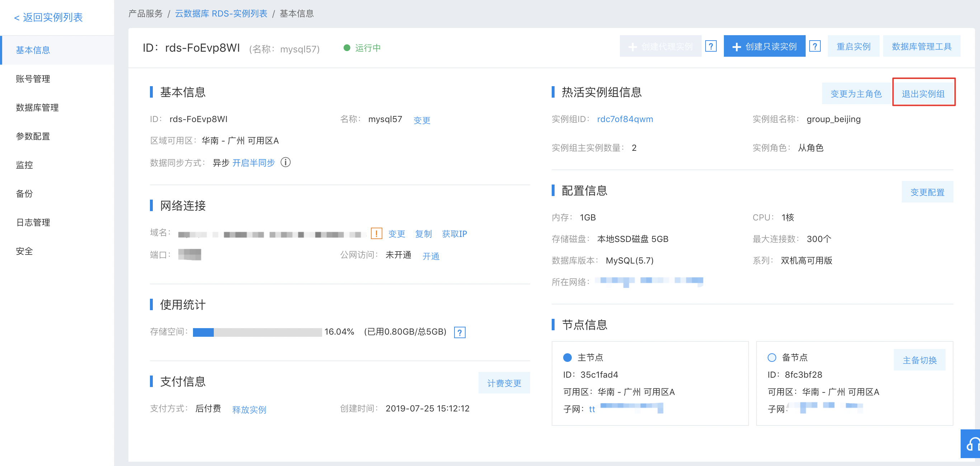The width and height of the screenshot is (980, 466).
Task: Click 退出实例组 button
Action: 923,94
